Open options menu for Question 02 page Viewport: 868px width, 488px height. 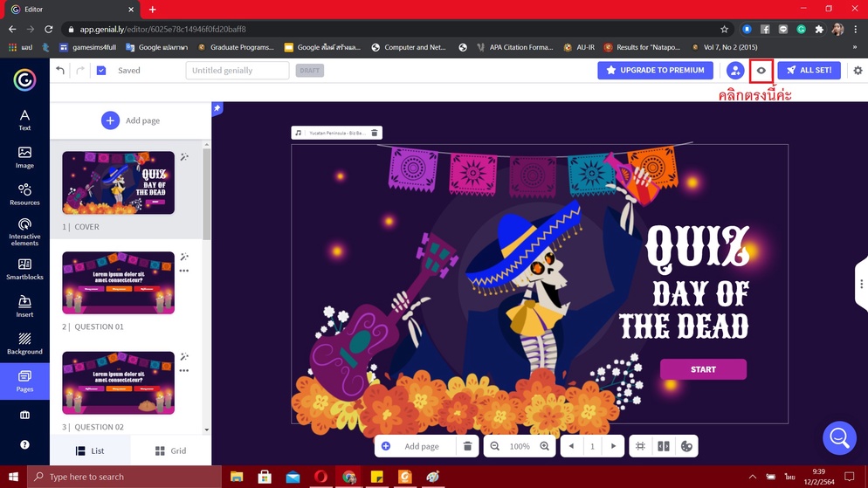pyautogui.click(x=184, y=371)
